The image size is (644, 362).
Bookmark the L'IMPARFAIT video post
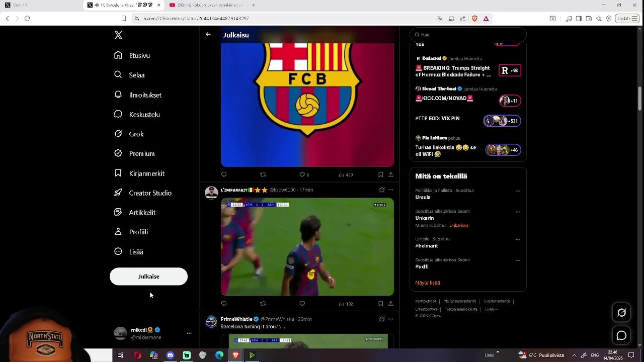(x=380, y=303)
